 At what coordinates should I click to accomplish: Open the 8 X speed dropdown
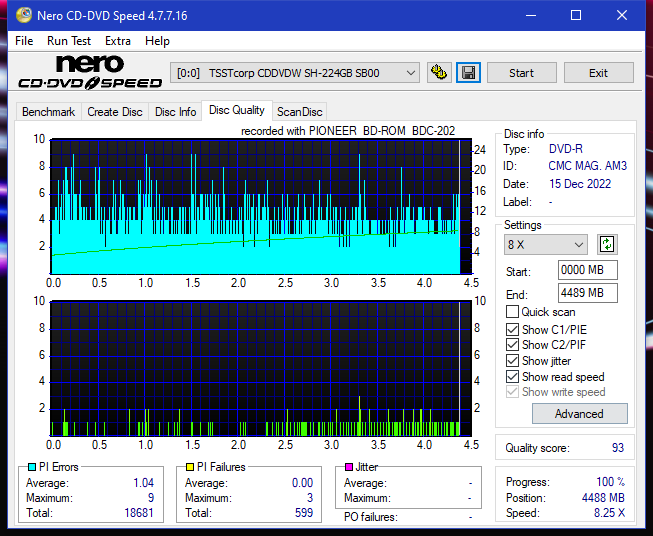point(545,244)
